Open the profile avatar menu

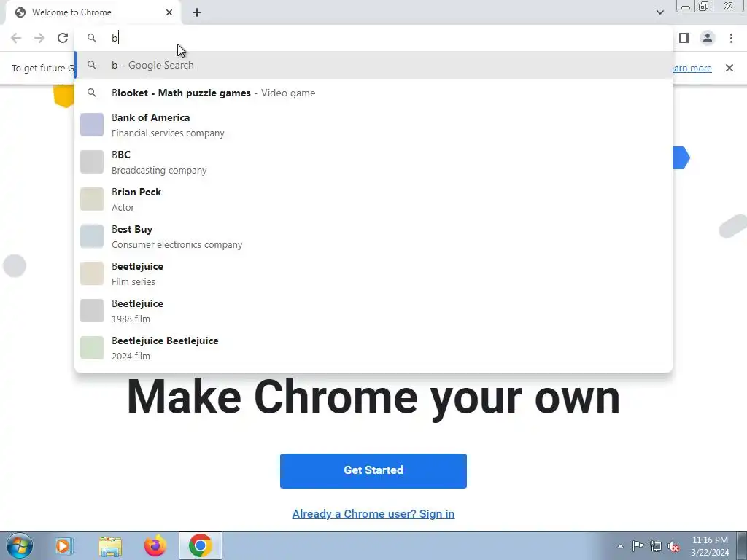tap(708, 38)
